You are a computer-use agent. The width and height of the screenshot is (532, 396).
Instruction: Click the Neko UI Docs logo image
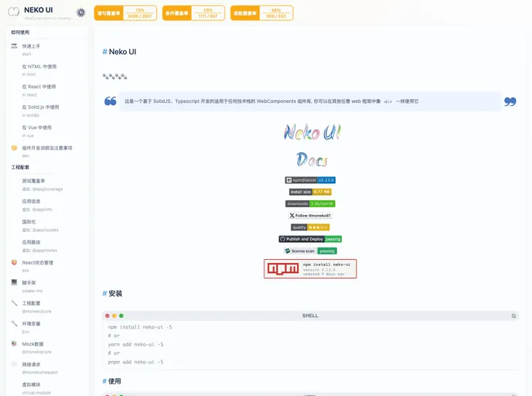[x=312, y=146]
